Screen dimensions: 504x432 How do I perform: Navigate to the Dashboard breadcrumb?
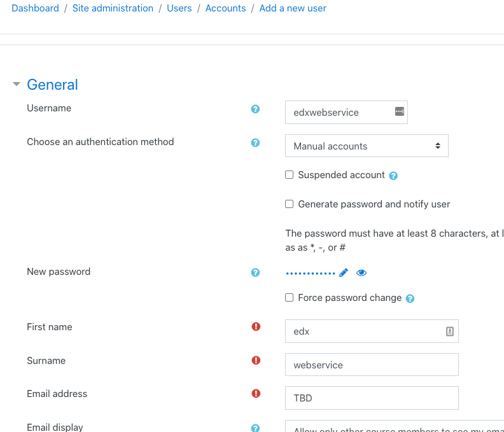[36, 8]
